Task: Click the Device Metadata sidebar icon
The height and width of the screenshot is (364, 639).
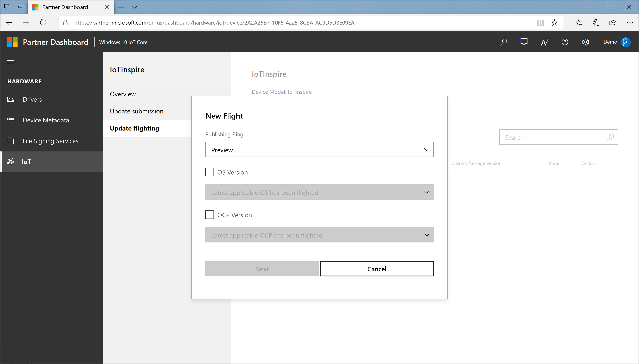Action: (11, 120)
